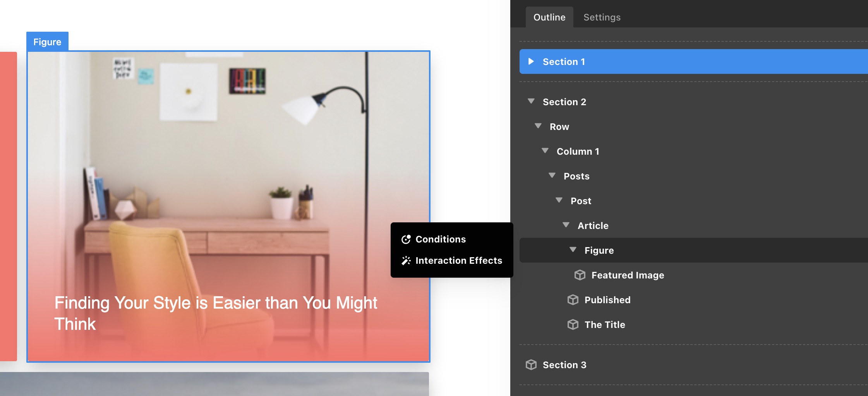Switch to the Settings tab
Viewport: 868px width, 396px height.
[x=602, y=17]
